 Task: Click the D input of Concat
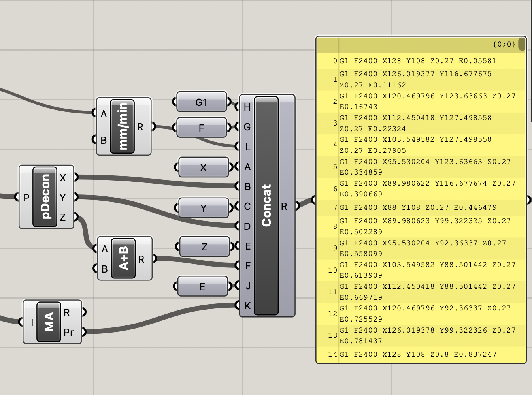point(247,226)
